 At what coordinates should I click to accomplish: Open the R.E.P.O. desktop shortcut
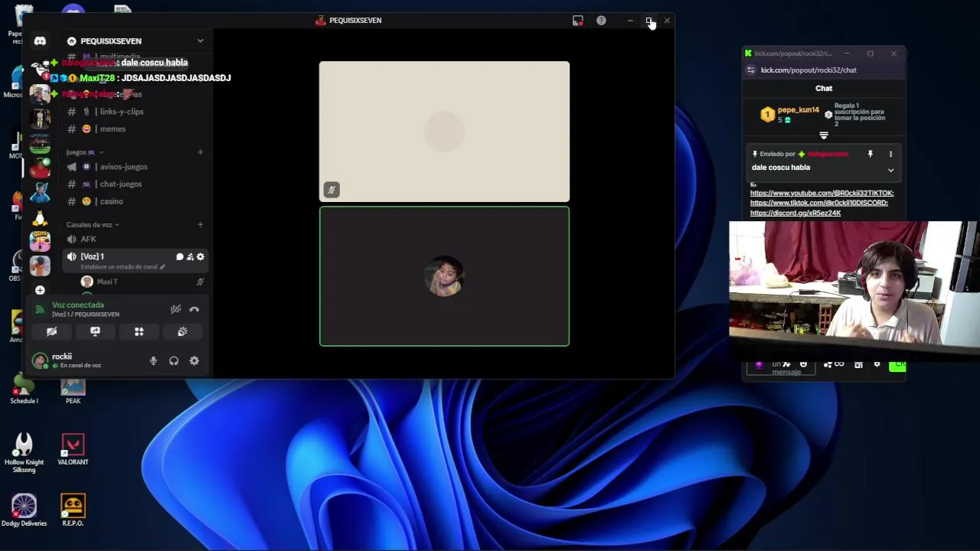point(73,510)
